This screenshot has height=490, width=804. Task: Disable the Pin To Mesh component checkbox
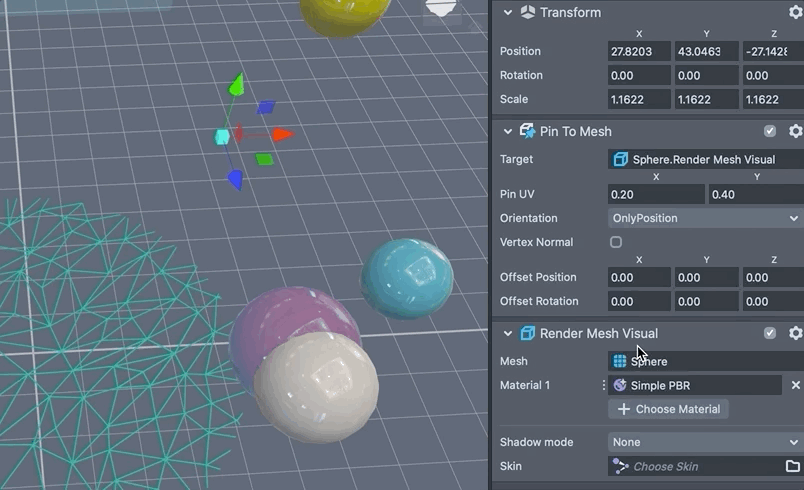770,131
